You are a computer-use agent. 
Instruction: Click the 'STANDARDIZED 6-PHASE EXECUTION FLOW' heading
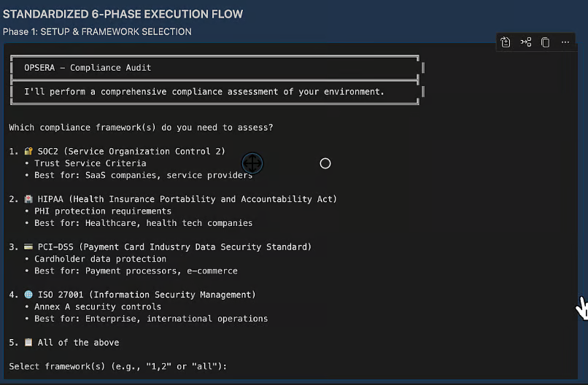pyautogui.click(x=123, y=15)
